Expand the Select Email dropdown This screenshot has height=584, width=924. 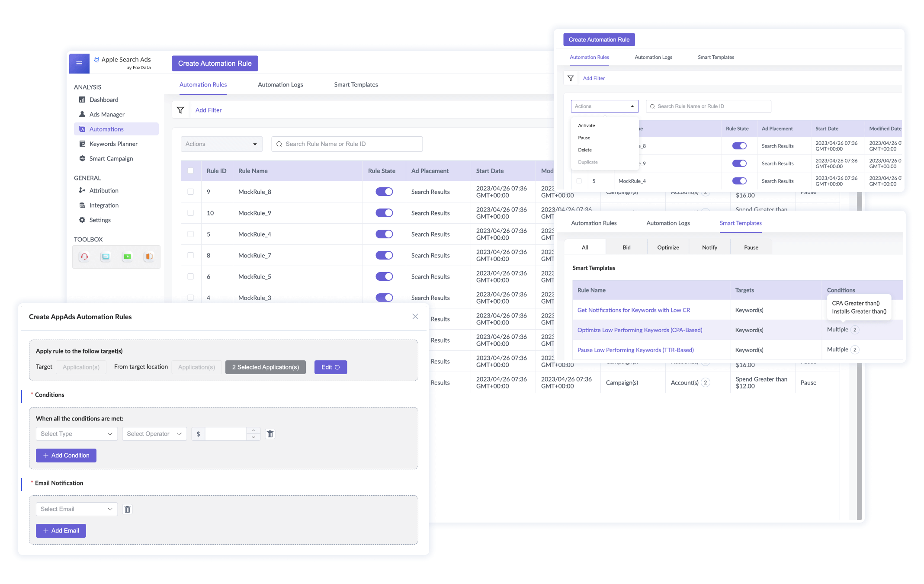click(77, 509)
